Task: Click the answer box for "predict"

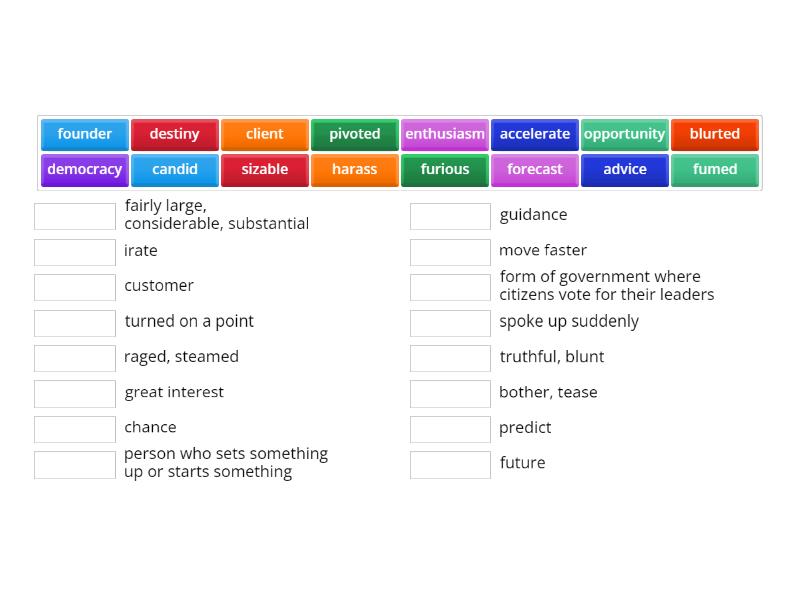Action: pos(450,429)
